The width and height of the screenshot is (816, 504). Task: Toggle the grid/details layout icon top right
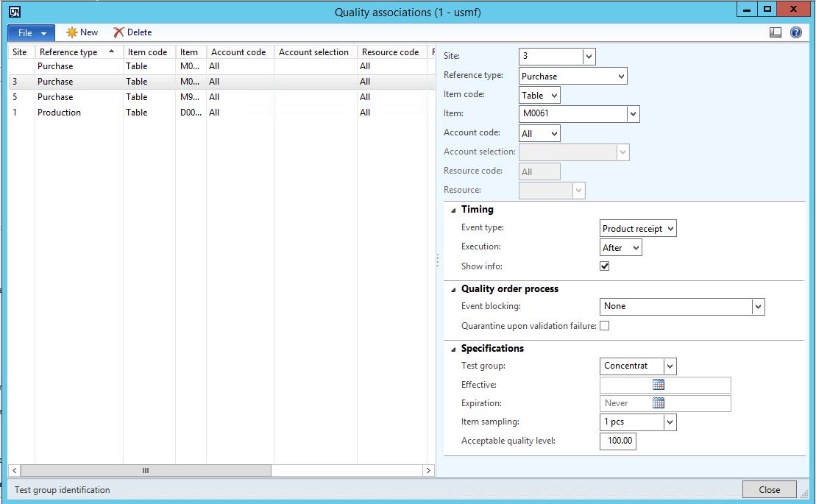click(x=776, y=32)
